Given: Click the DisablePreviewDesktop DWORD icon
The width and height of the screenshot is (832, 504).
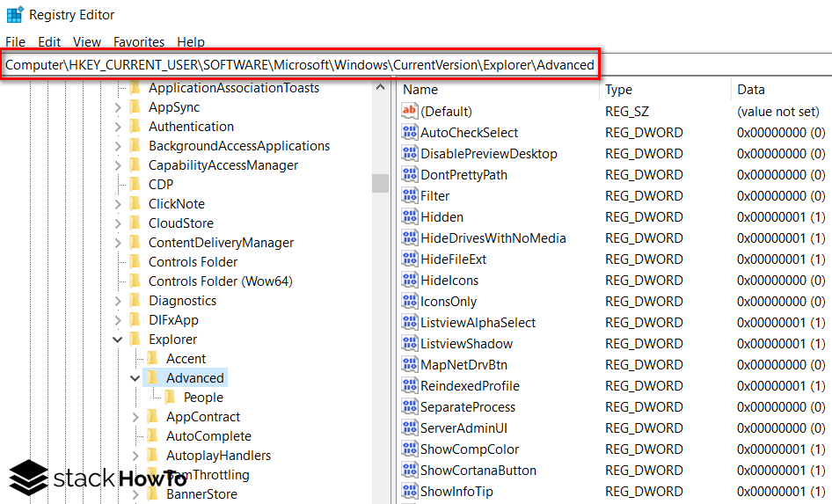Looking at the screenshot, I should [x=409, y=153].
